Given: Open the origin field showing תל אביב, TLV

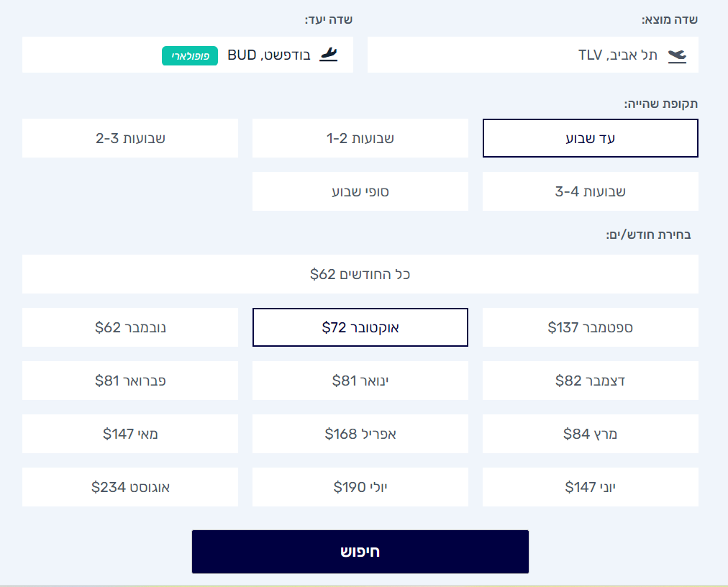Looking at the screenshot, I should (533, 55).
